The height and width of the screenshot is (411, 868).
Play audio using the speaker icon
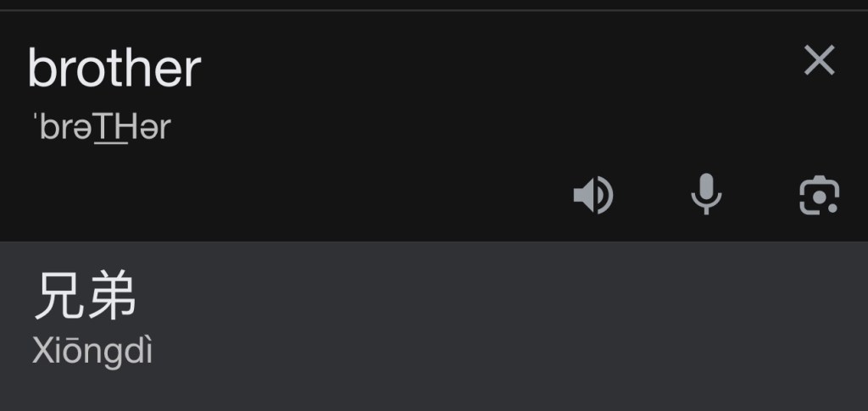point(593,195)
